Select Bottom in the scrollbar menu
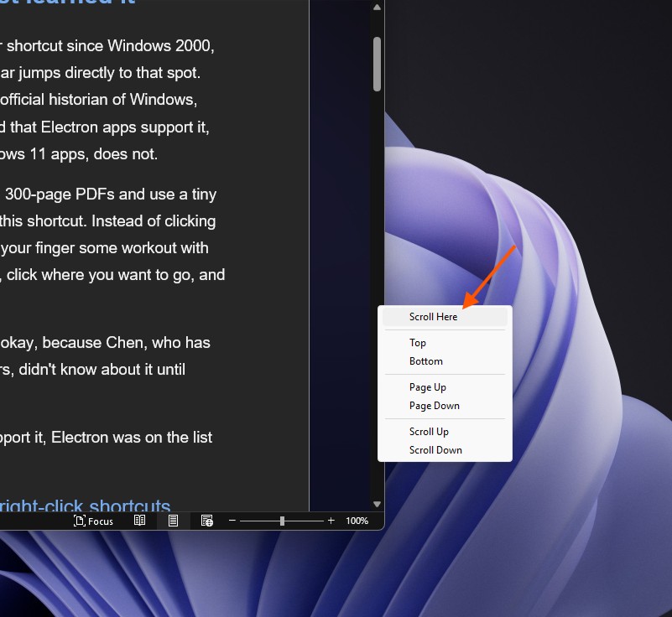 (445, 361)
